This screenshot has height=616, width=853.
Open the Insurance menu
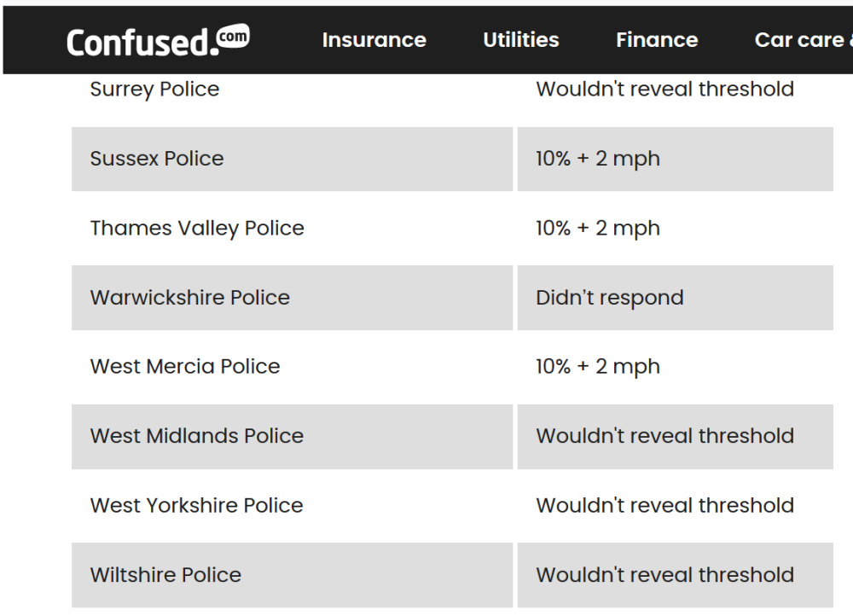click(x=374, y=40)
